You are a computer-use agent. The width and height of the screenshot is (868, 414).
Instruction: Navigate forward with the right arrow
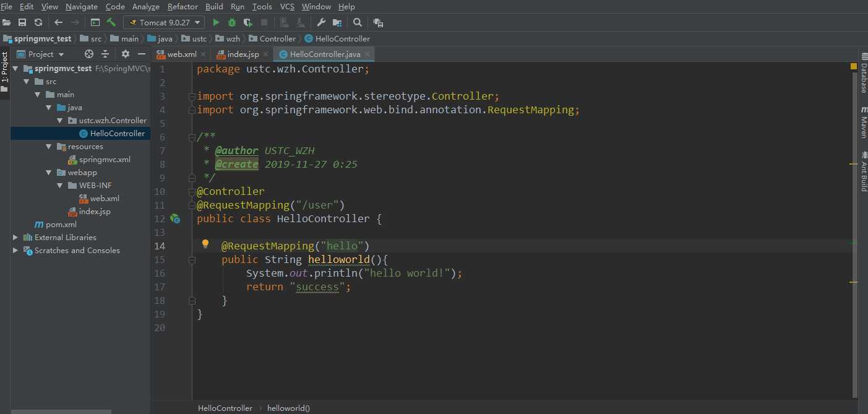75,22
